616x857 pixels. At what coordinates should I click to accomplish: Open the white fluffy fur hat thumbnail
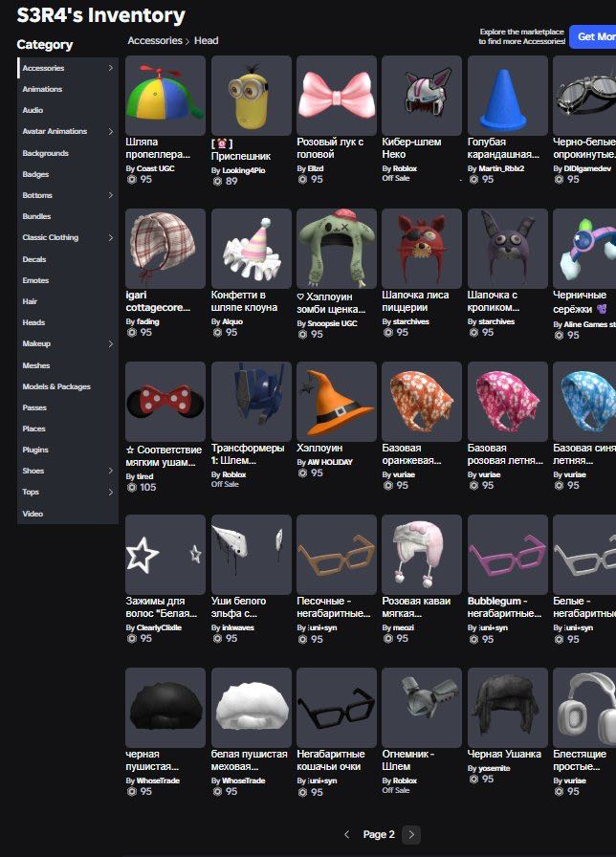251,707
